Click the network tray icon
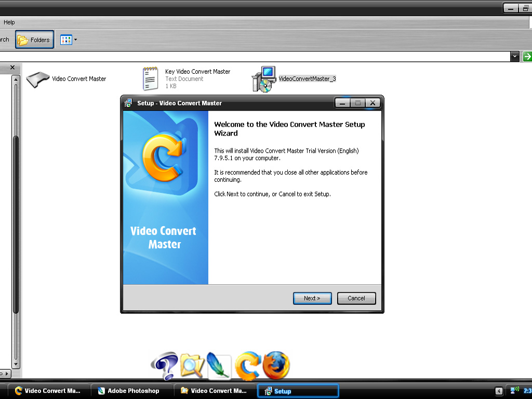This screenshot has width=532, height=399. coord(515,391)
